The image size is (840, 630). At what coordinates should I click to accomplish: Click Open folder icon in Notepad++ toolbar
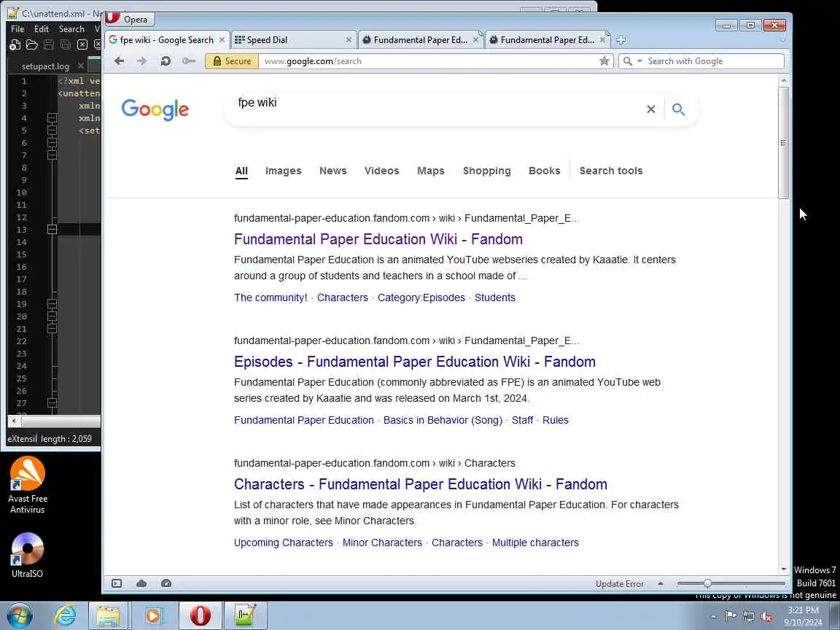pos(31,45)
